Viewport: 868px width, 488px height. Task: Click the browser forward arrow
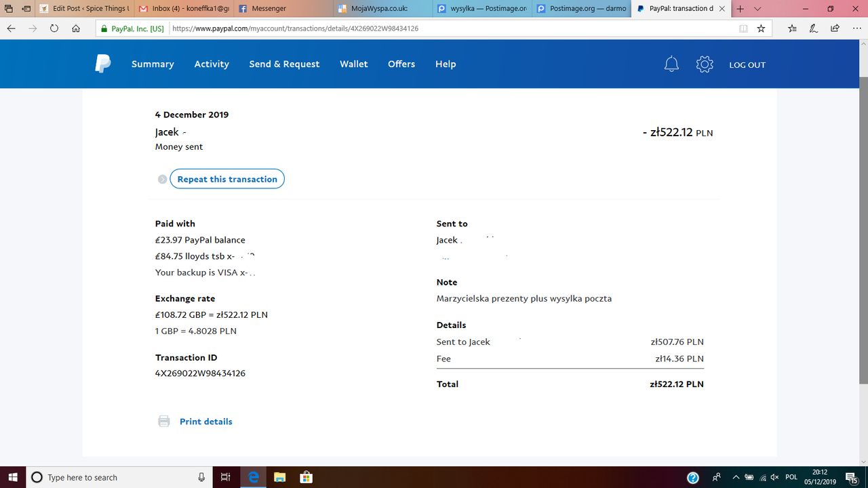click(x=33, y=28)
